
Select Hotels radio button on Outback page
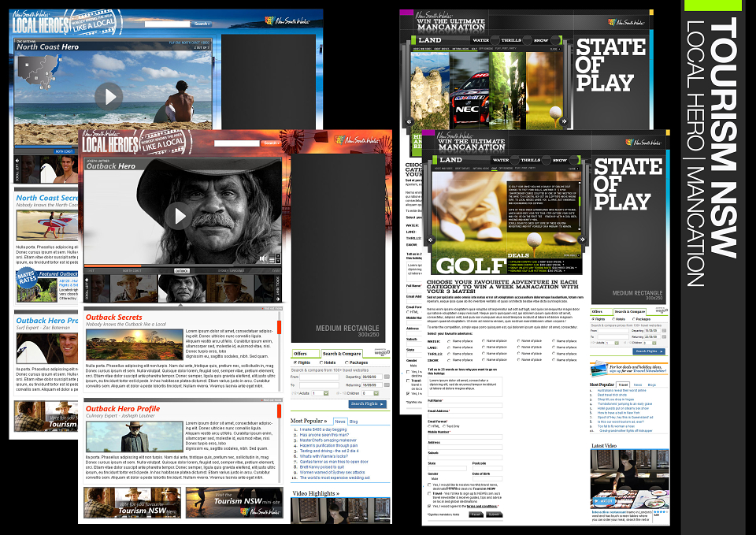click(321, 362)
